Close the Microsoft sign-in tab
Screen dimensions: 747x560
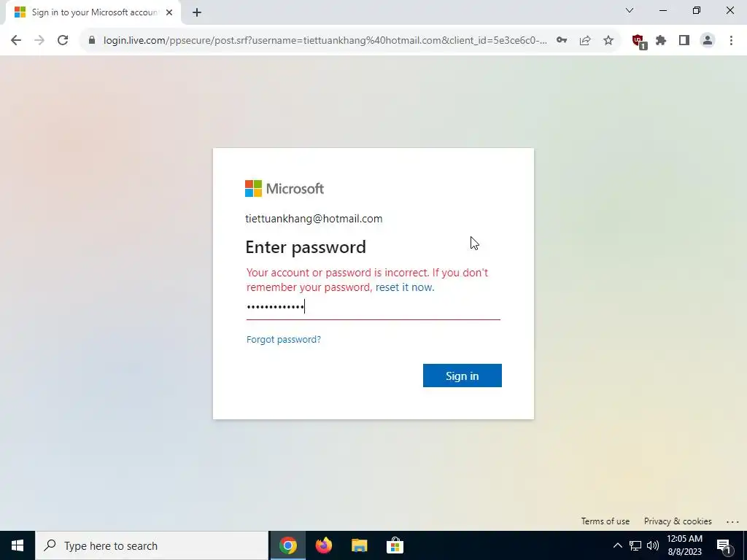pyautogui.click(x=169, y=12)
